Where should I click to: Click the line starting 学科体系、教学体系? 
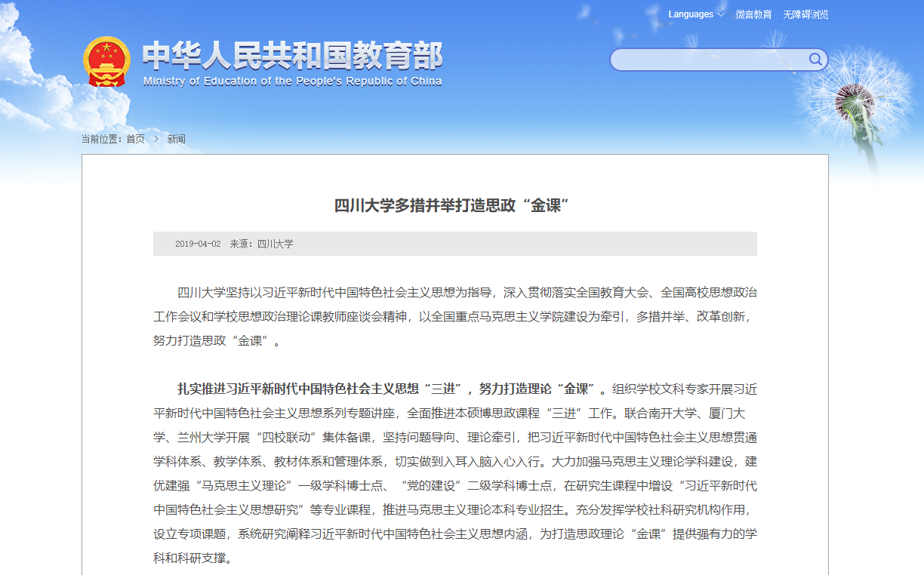[x=454, y=462]
